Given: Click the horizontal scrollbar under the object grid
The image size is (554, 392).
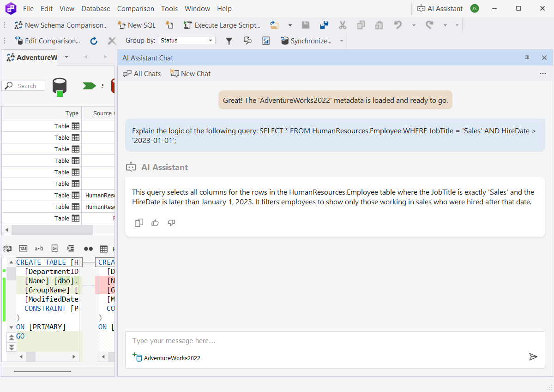Looking at the screenshot, I should coord(52,230).
